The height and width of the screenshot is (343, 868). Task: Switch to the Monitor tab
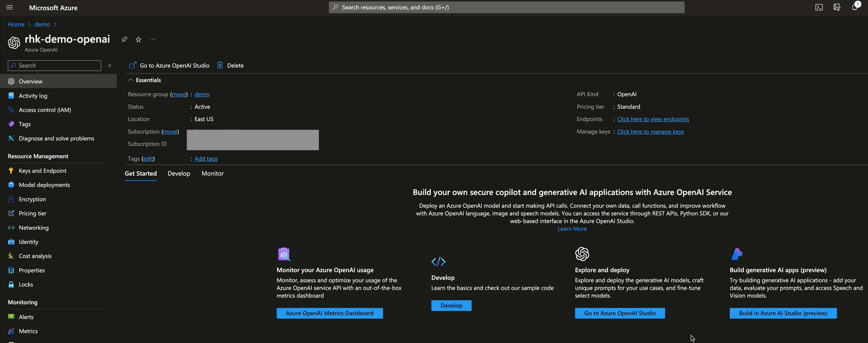pos(213,173)
